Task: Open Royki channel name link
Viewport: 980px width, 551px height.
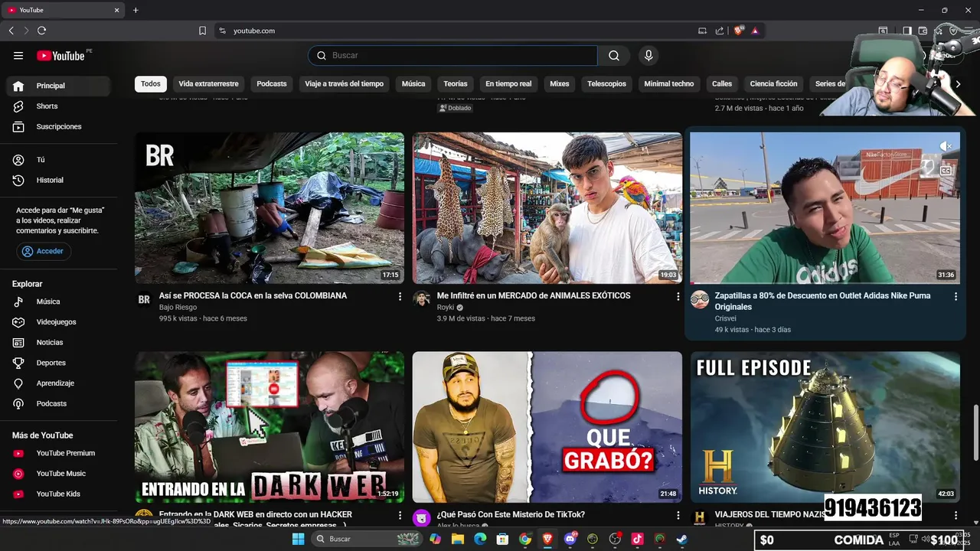Action: click(x=446, y=307)
